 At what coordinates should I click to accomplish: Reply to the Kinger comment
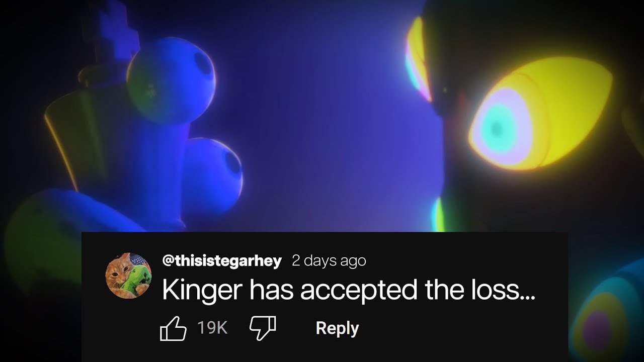[337, 328]
